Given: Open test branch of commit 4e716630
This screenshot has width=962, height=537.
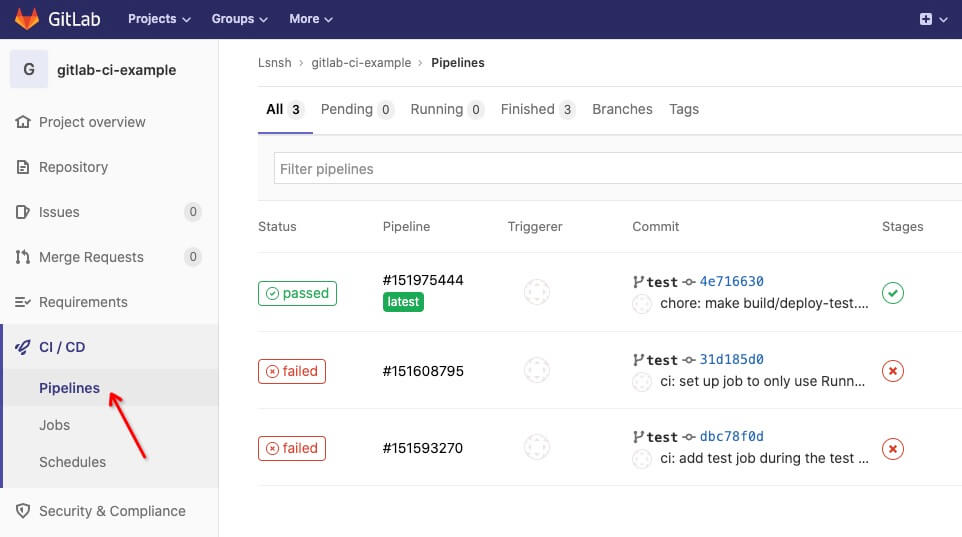Looking at the screenshot, I should click(662, 282).
